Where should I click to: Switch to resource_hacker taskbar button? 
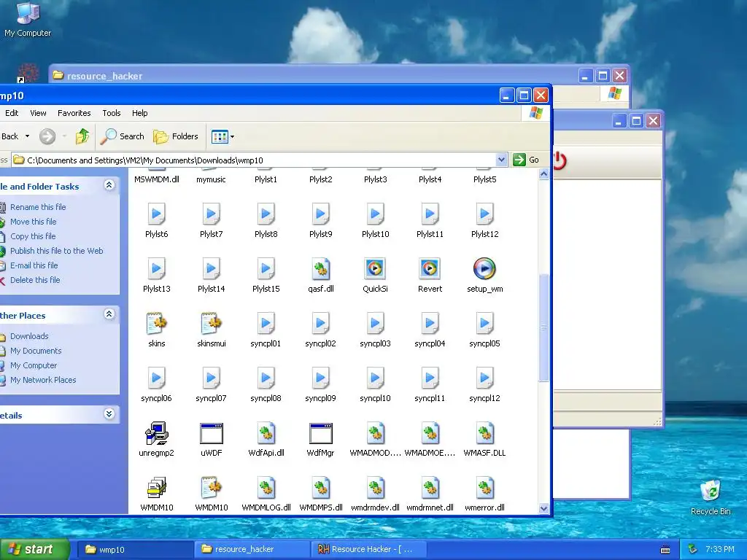252,549
